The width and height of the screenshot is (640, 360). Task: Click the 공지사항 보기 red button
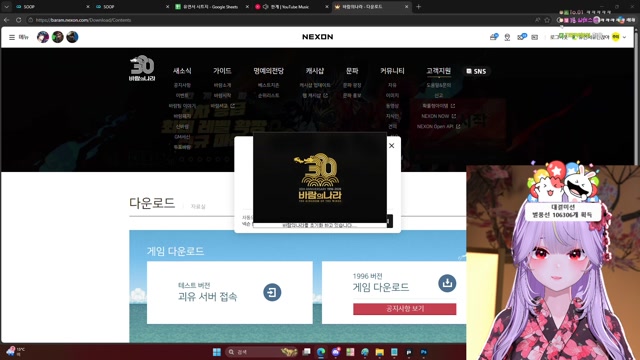[404, 309]
